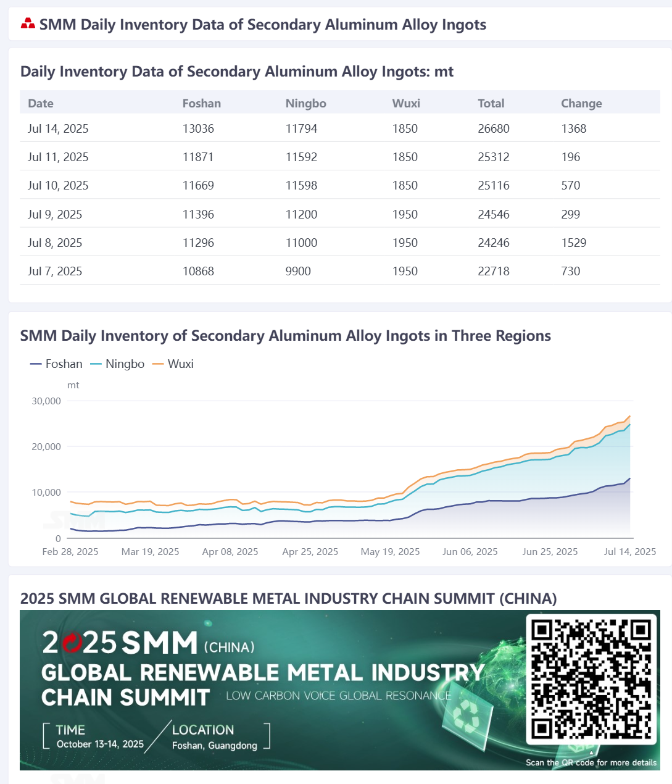Screen dimensions: 672x784
Task: Click the Mar 19, 2025 x-axis label
Action: coord(151,551)
